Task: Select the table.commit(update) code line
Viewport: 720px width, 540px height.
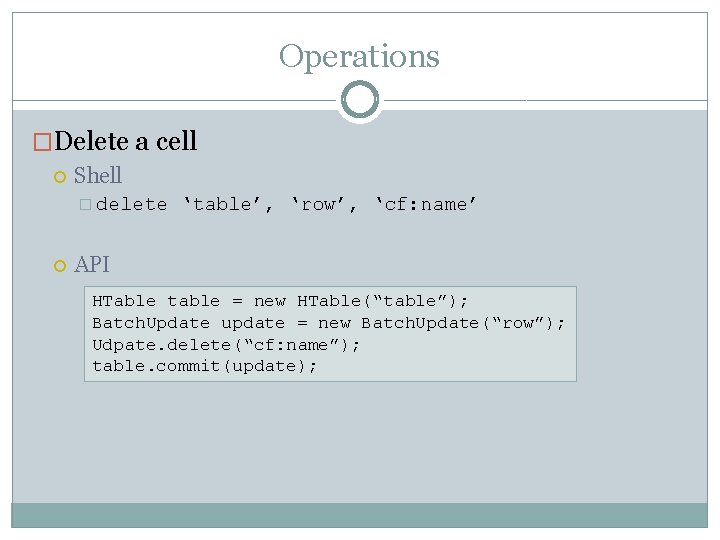Action: click(204, 366)
